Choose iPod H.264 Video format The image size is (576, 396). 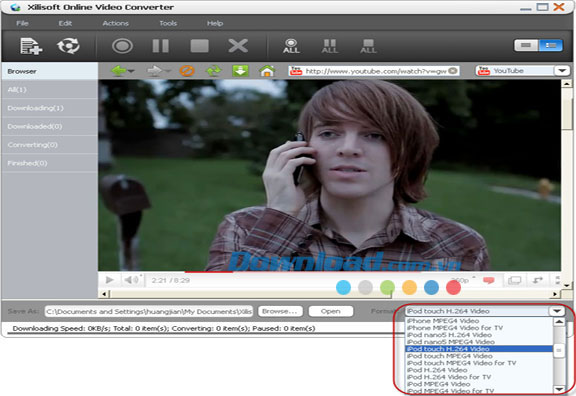[437, 370]
